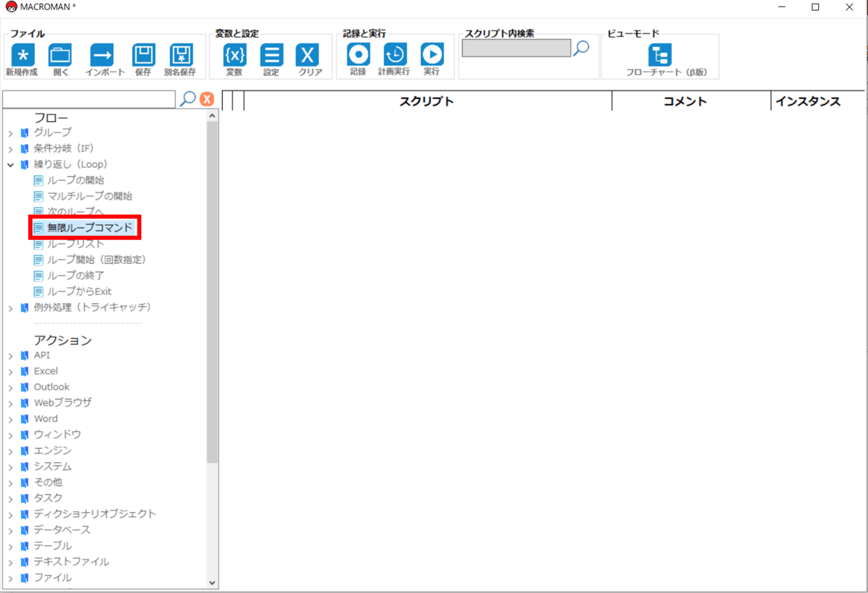The height and width of the screenshot is (593, 868).
Task: Click the ディクショナリオブジェクト category label
Action: pyautogui.click(x=95, y=514)
